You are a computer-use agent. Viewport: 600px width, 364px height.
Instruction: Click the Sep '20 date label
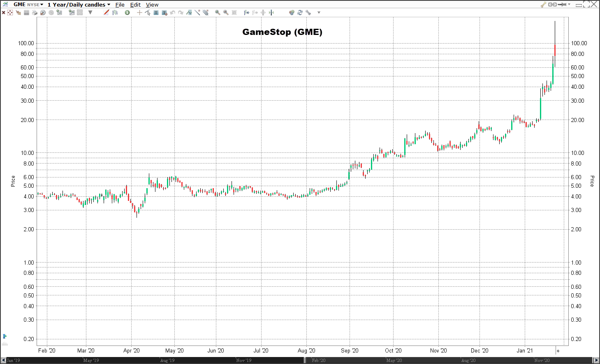350,350
